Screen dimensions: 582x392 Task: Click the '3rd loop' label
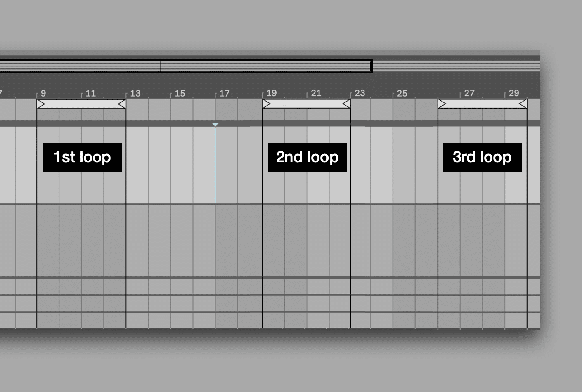(482, 157)
